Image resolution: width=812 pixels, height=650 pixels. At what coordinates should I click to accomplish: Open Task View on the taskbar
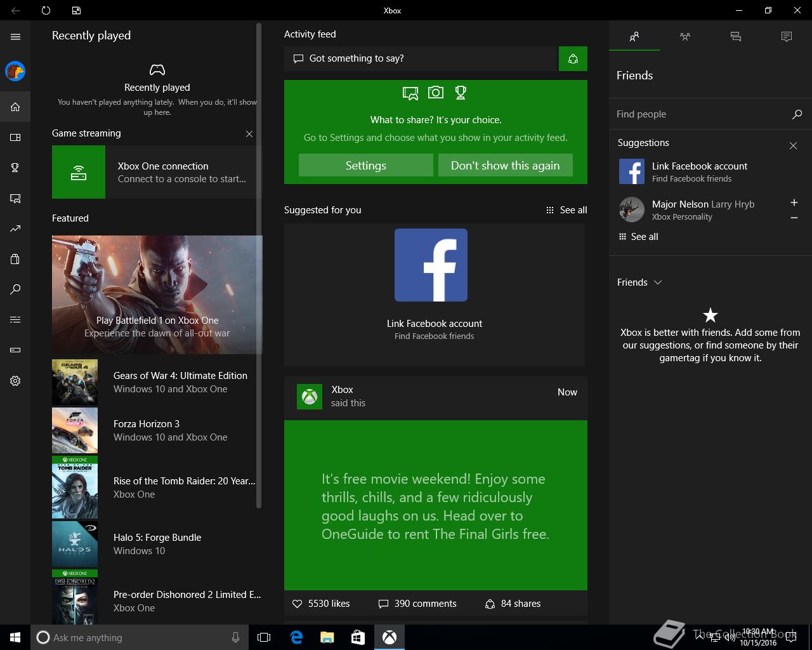pos(264,637)
